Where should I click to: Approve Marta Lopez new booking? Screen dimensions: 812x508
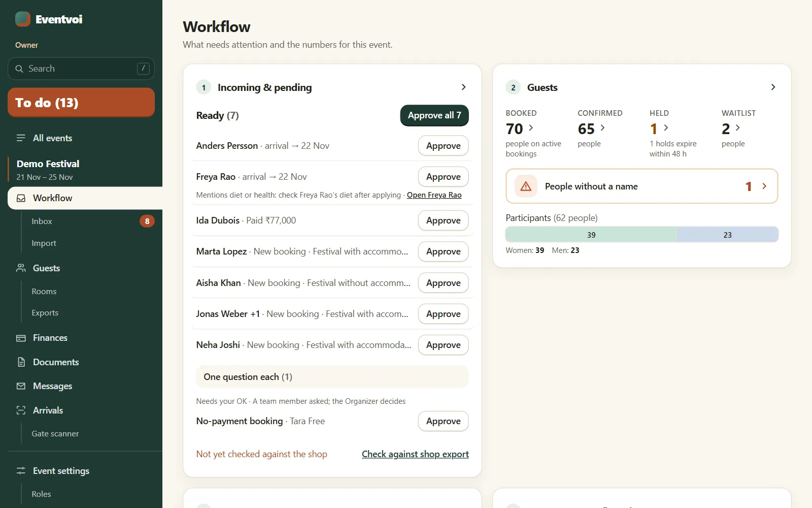coord(444,251)
